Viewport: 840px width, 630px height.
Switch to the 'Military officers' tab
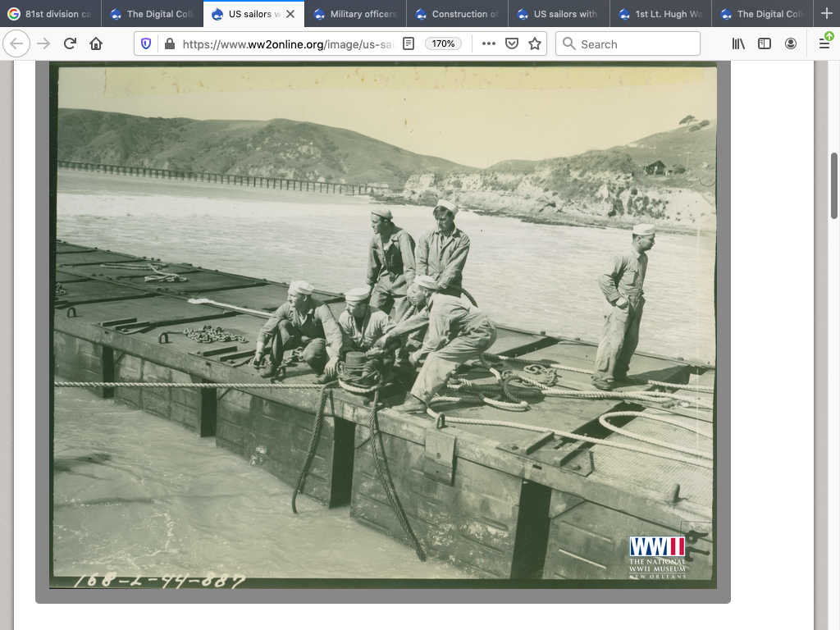click(x=356, y=14)
